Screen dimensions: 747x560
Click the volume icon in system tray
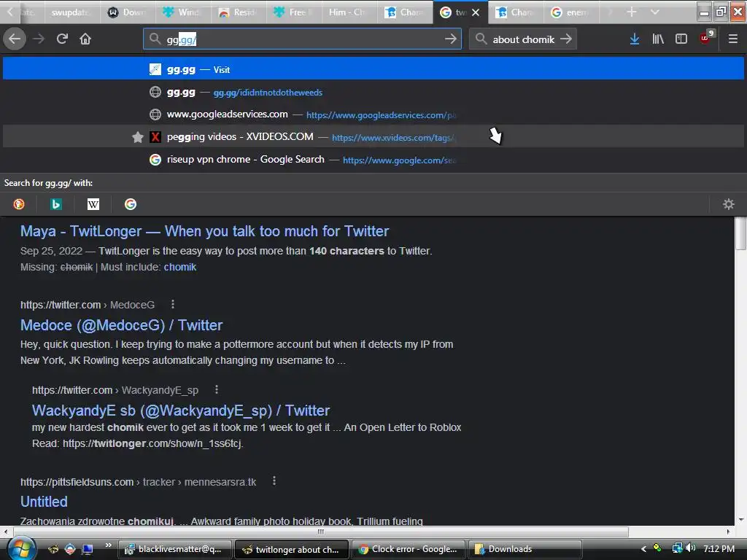691,548
